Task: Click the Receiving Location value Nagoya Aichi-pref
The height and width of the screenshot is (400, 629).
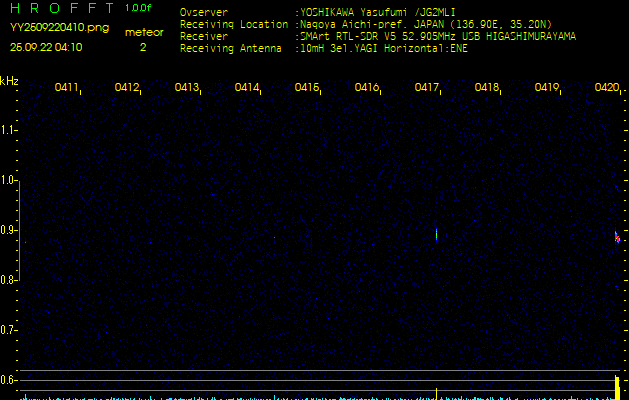Action: pos(354,24)
